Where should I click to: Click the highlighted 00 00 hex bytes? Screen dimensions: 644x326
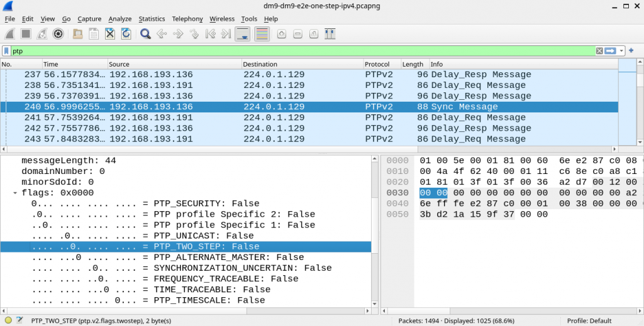433,193
